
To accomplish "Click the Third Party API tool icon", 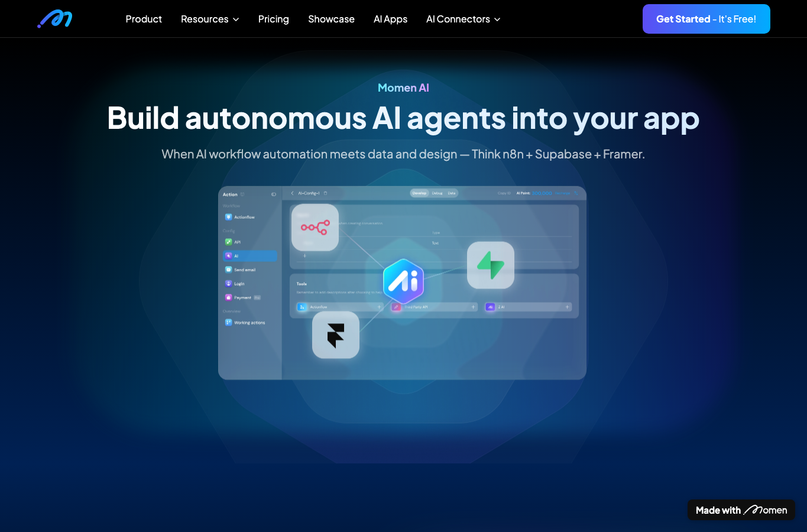I will click(x=396, y=307).
